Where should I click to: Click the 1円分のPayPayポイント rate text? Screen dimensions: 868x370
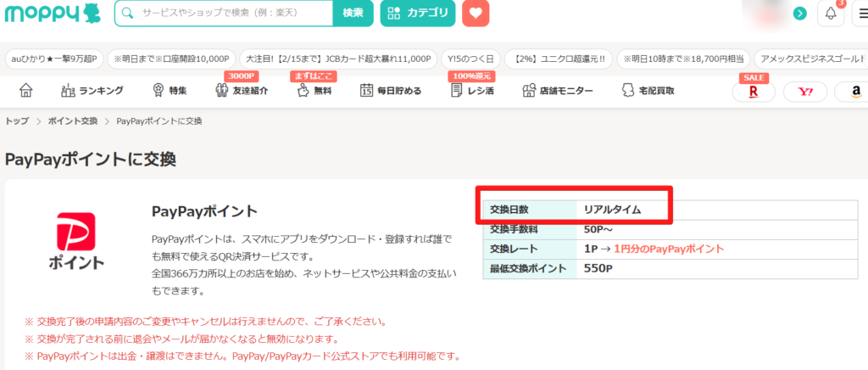[669, 249]
